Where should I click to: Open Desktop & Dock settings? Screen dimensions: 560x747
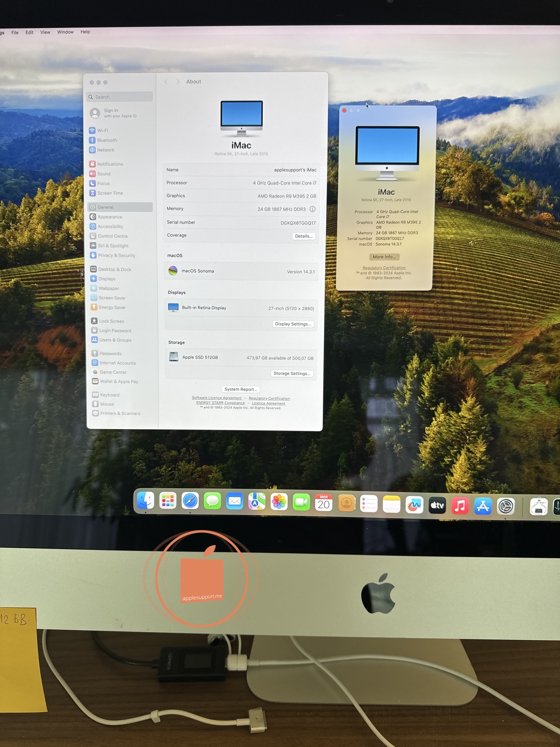[111, 269]
